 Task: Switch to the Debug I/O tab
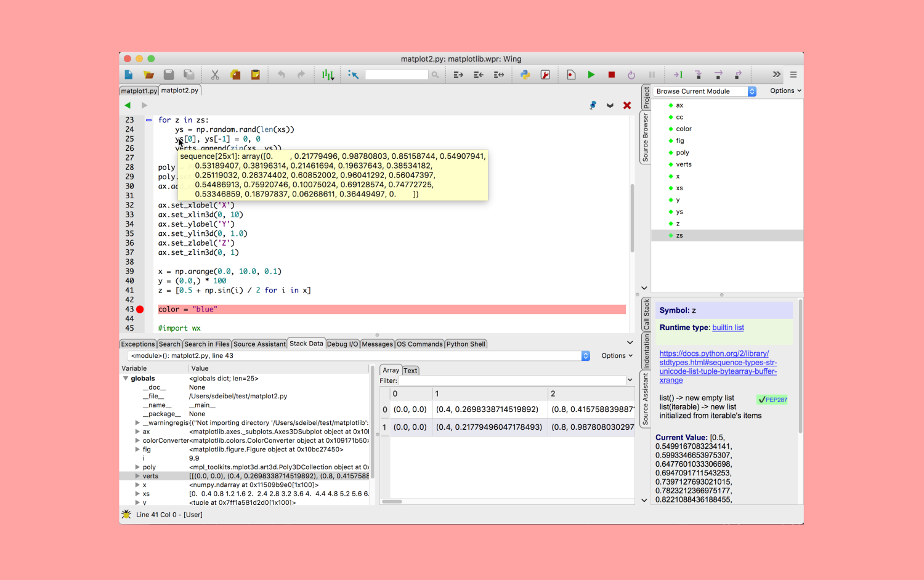point(342,344)
